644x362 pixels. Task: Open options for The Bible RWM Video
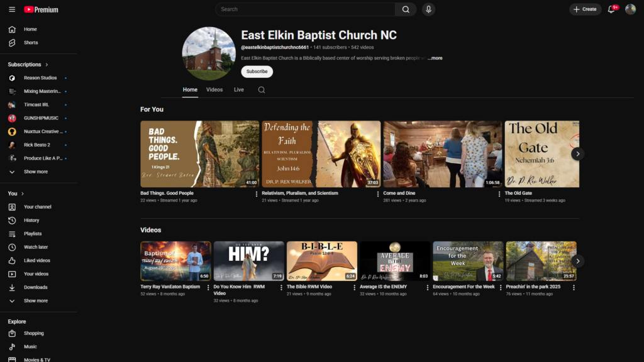point(354,288)
